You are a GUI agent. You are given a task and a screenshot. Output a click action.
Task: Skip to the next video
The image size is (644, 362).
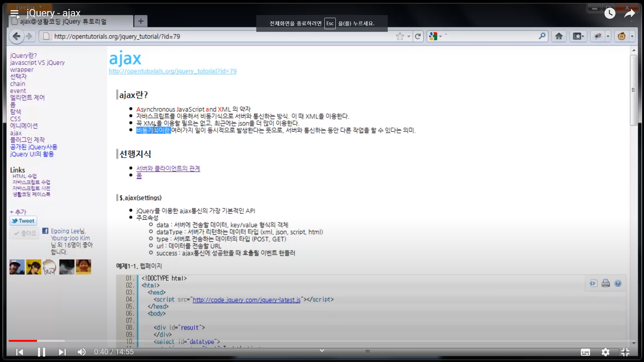click(x=62, y=352)
